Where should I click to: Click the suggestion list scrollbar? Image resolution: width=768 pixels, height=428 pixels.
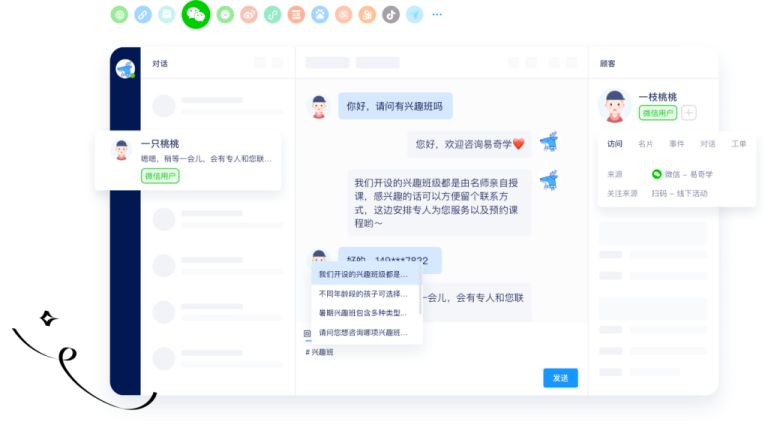[420, 290]
